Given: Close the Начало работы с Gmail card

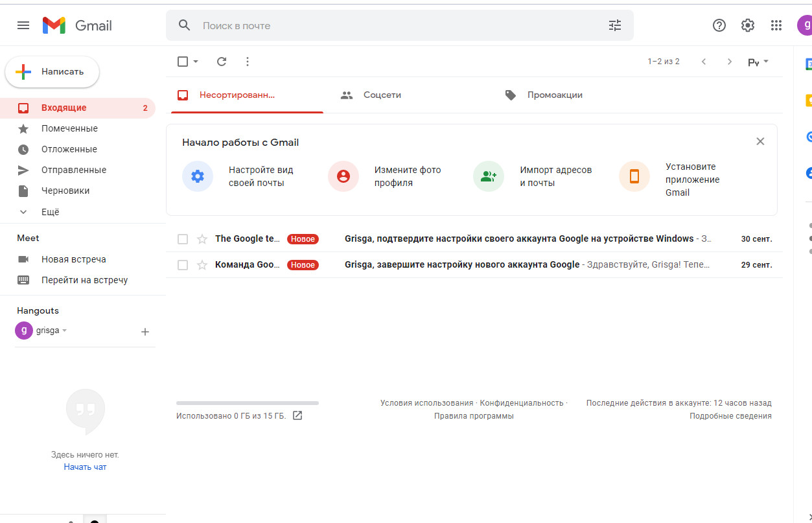Looking at the screenshot, I should point(761,141).
